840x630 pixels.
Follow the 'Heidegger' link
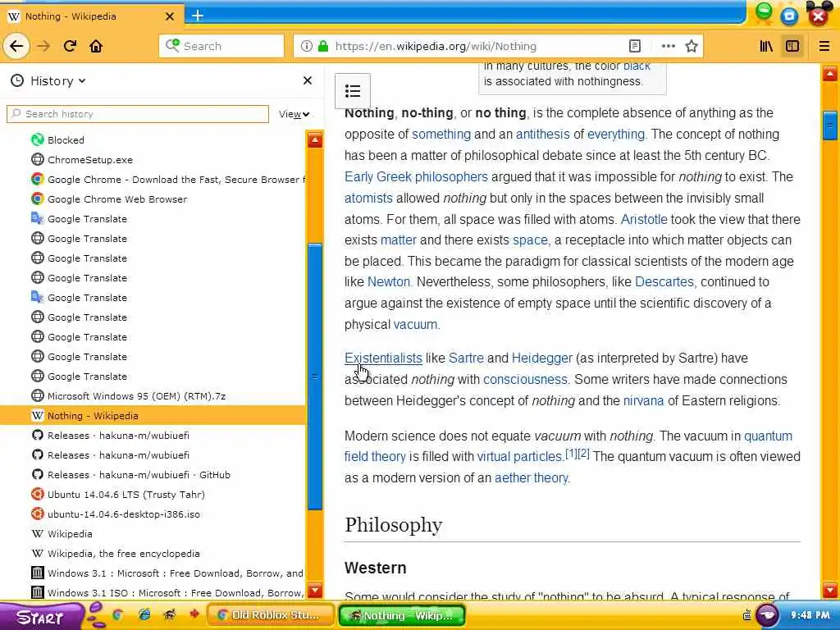pyautogui.click(x=542, y=358)
